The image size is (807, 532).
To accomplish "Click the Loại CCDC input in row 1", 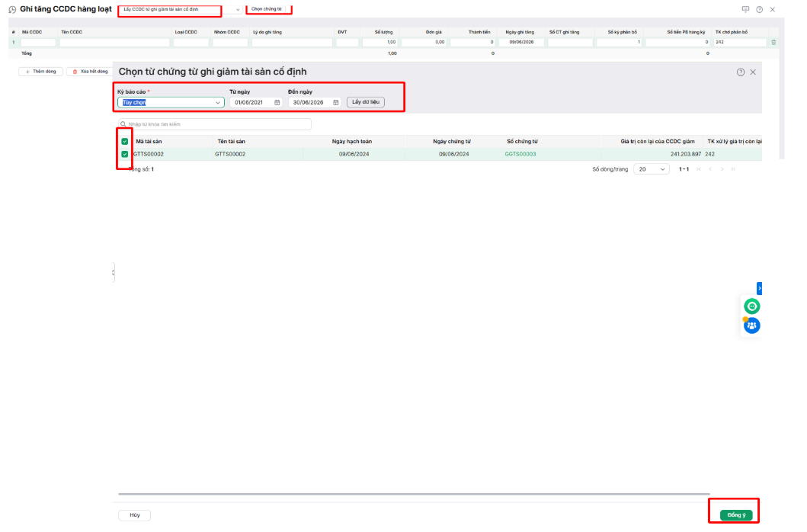I will click(191, 42).
